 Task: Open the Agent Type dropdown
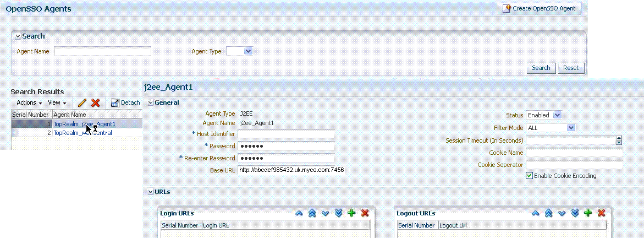[239, 51]
